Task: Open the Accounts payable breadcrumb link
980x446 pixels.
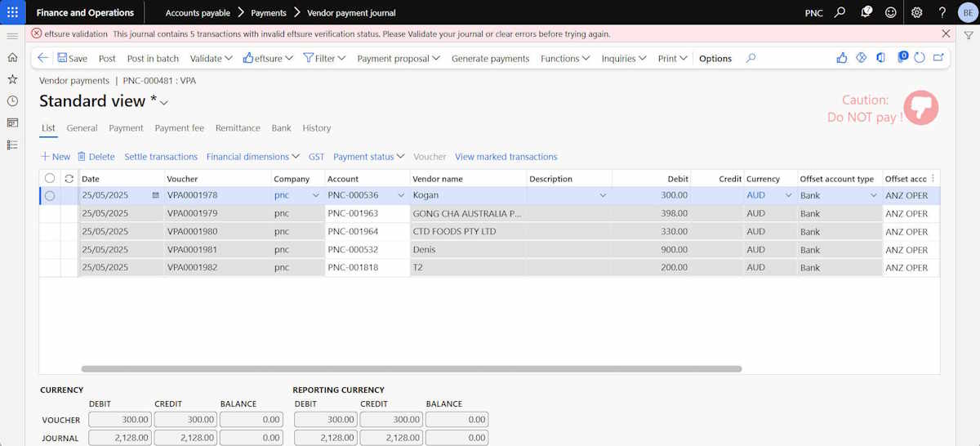Action: click(198, 13)
